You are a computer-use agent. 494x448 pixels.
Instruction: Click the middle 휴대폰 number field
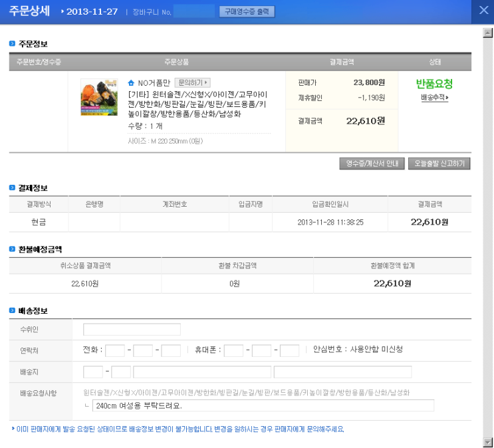coord(261,350)
